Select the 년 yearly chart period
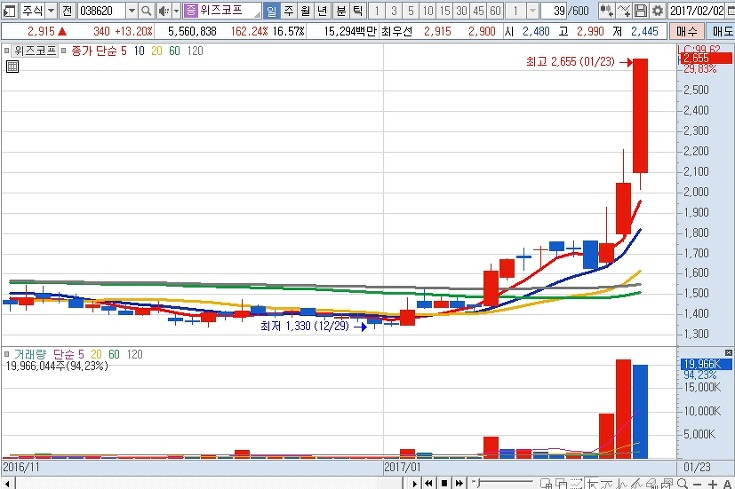This screenshot has height=489, width=735. tap(322, 10)
